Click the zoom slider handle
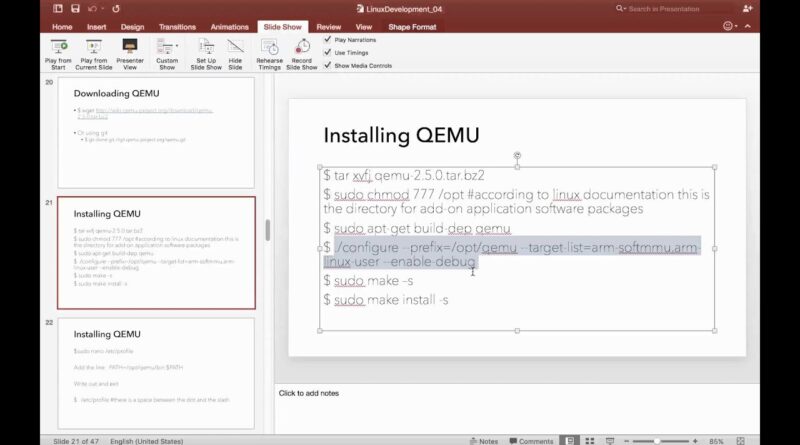 tap(657, 441)
